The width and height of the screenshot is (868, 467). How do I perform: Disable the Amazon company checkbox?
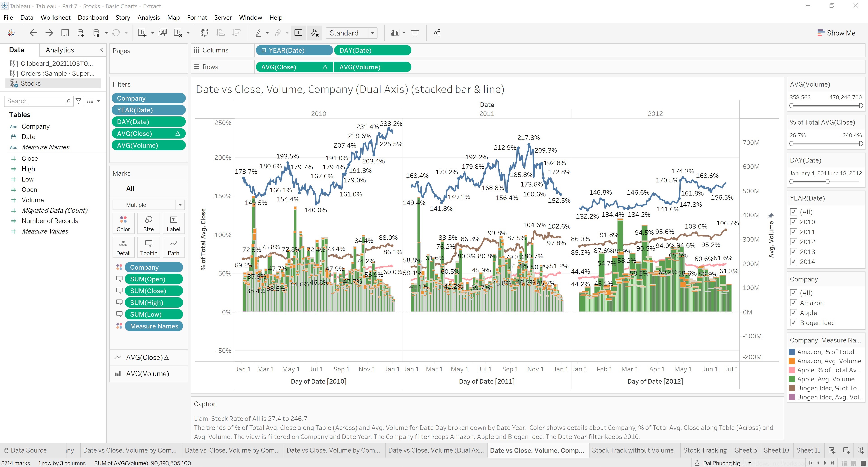point(794,303)
